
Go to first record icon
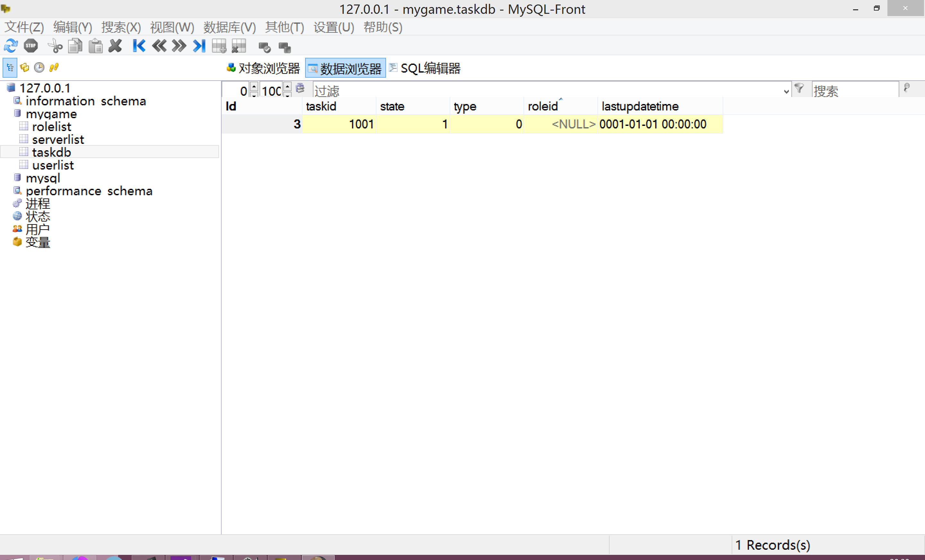click(x=139, y=46)
